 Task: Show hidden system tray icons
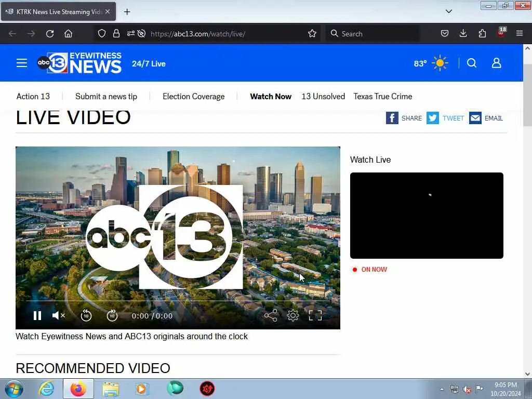click(442, 390)
